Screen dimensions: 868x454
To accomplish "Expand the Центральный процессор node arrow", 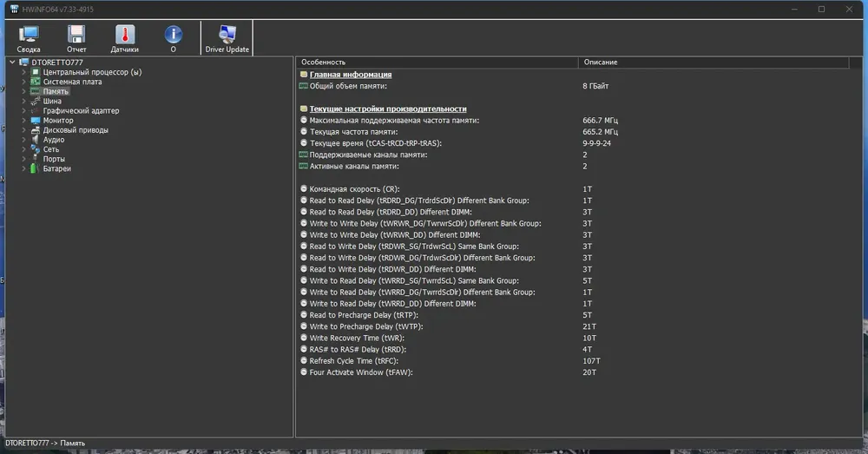I will (x=23, y=72).
